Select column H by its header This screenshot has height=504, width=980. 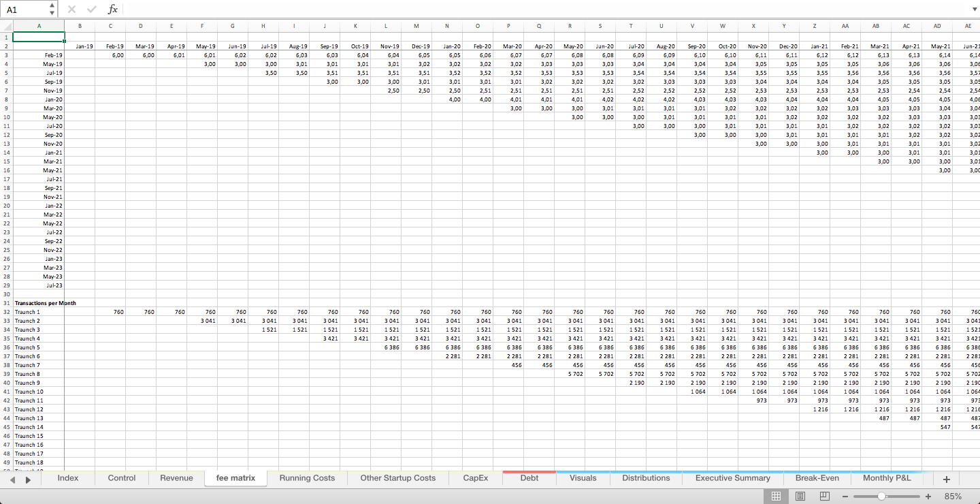[x=263, y=26]
